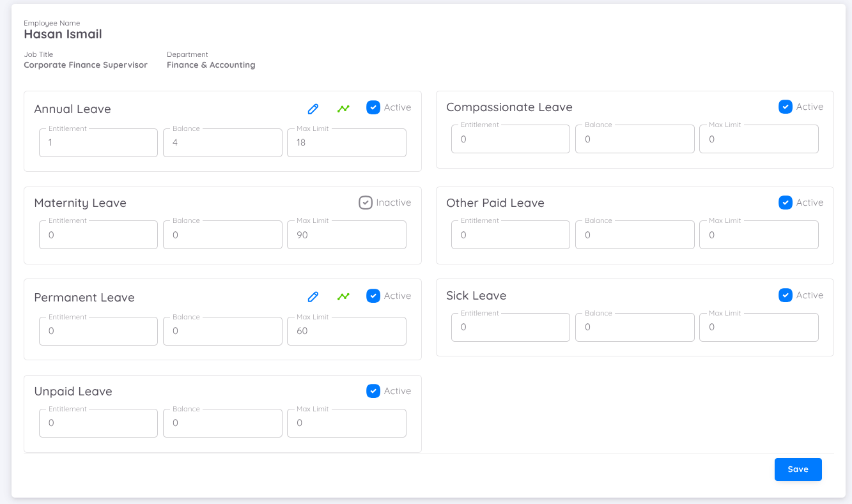Disable the Active checkbox for Annual Leave
Image resolution: width=852 pixels, height=504 pixels.
[x=373, y=107]
